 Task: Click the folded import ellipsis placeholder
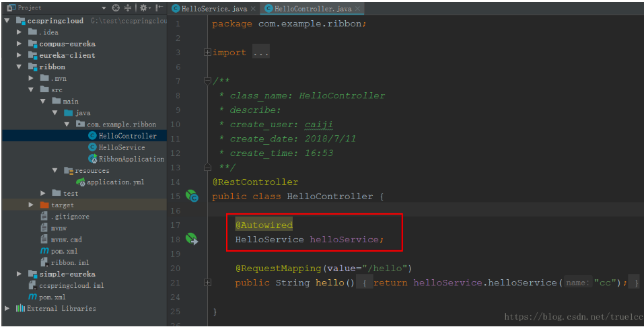261,52
